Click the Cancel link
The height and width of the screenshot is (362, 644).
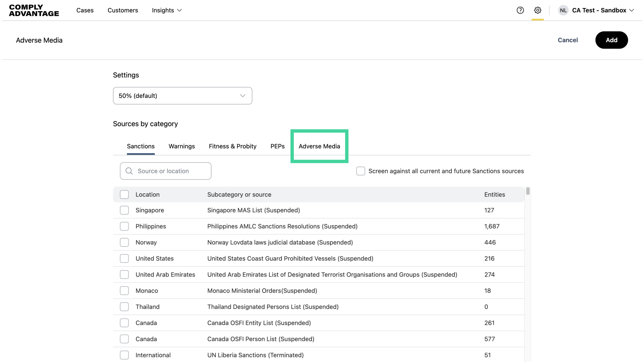(568, 40)
